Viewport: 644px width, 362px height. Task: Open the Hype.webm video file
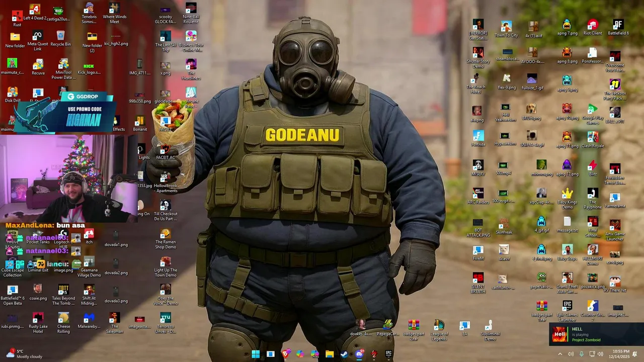point(505,139)
